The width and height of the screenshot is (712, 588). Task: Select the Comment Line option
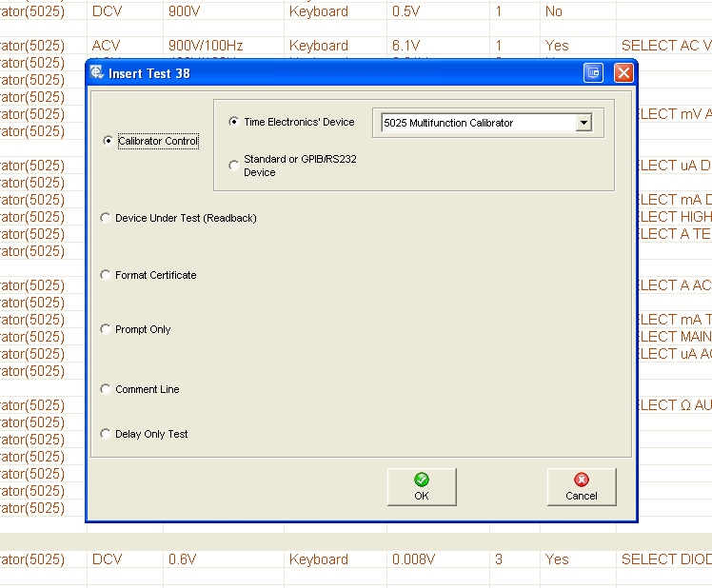click(x=106, y=389)
